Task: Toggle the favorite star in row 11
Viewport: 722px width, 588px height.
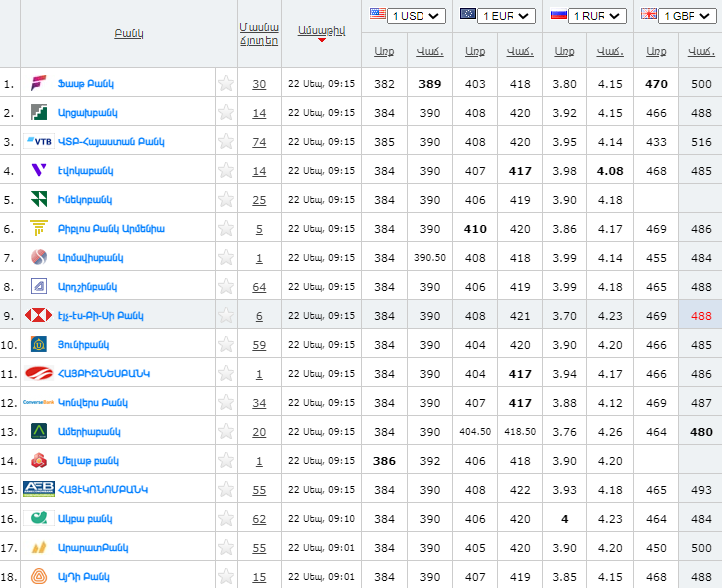Action: click(x=226, y=373)
